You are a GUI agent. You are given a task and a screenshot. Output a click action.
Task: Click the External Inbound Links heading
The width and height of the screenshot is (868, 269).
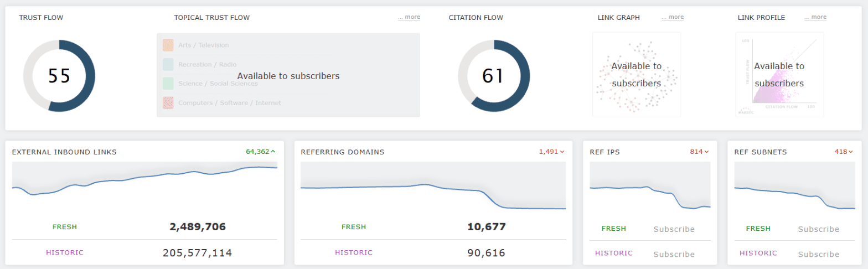(64, 152)
